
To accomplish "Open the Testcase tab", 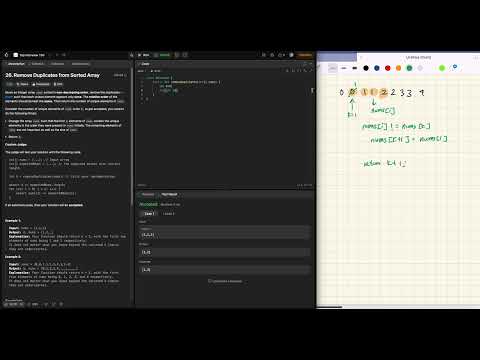I will [x=147, y=194].
